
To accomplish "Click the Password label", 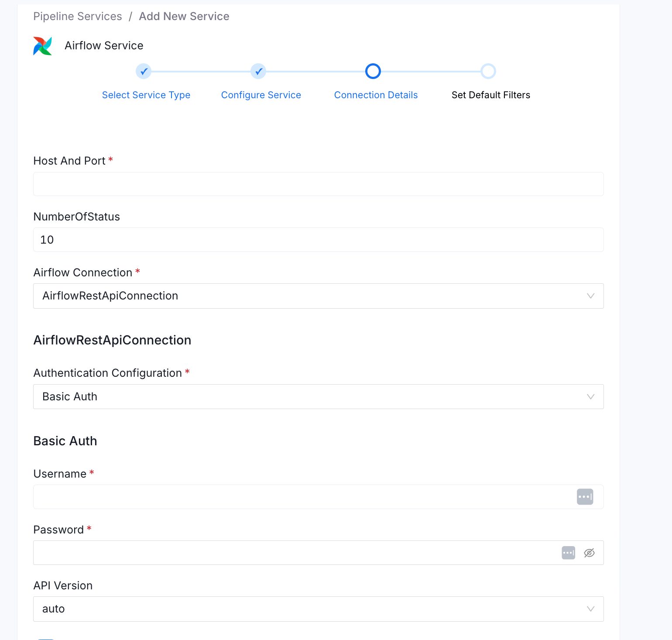I will tap(58, 530).
